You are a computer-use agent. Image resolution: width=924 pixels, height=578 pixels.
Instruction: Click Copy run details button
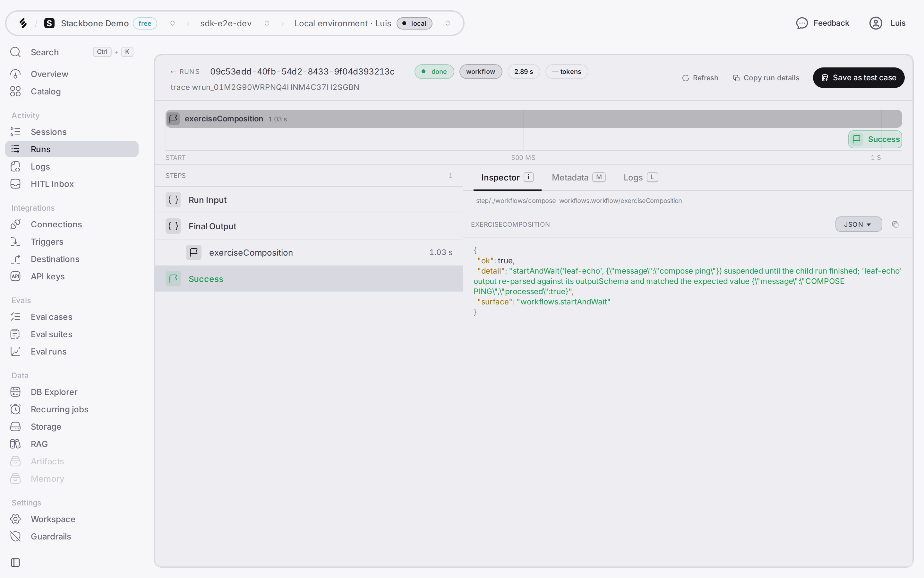766,78
